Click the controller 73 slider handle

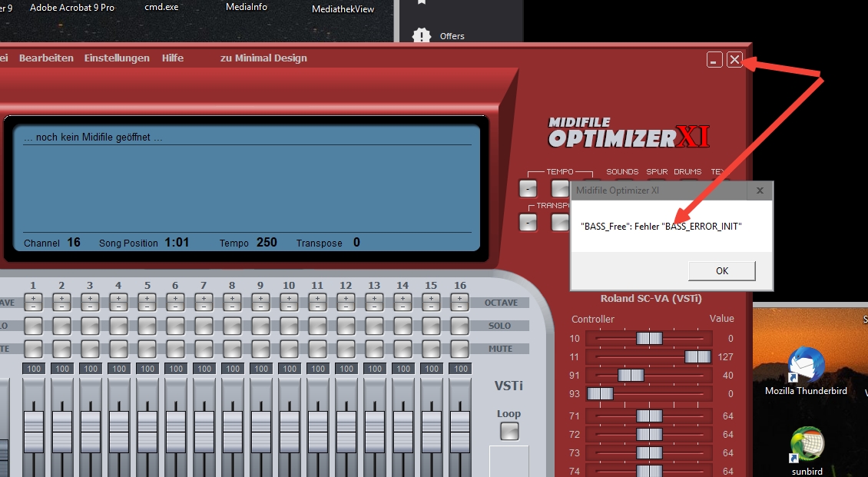(x=649, y=452)
